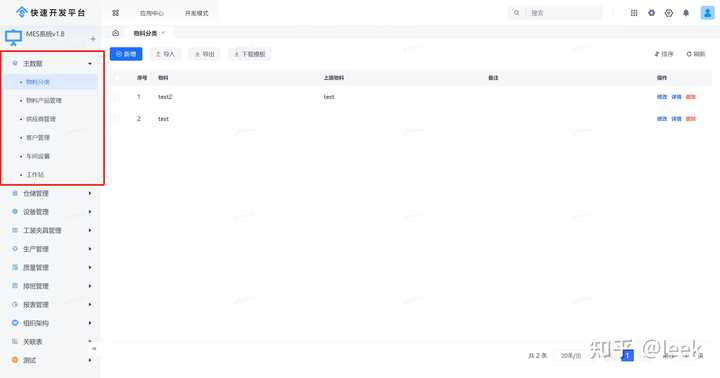Click the 关联表 menu icon
This screenshot has width=720, height=378.
(15, 341)
